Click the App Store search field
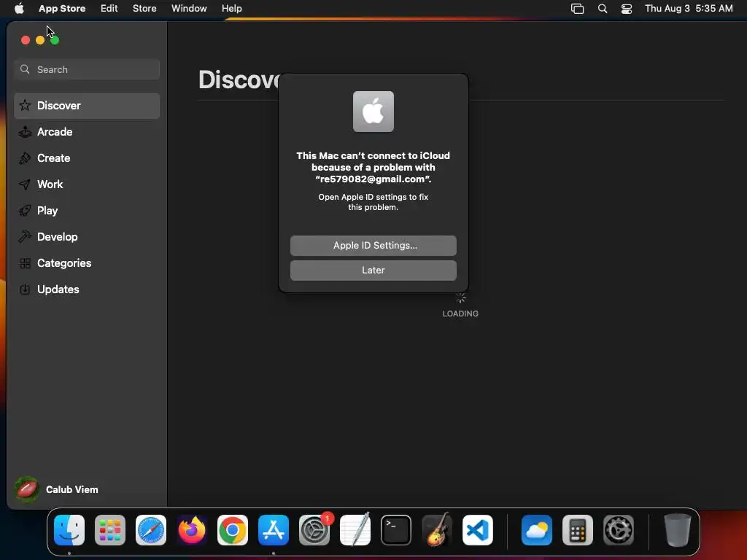The width and height of the screenshot is (747, 560). coord(87,69)
